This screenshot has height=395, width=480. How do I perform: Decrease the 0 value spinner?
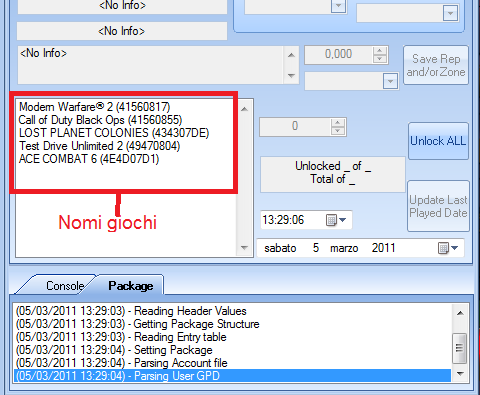(x=338, y=131)
